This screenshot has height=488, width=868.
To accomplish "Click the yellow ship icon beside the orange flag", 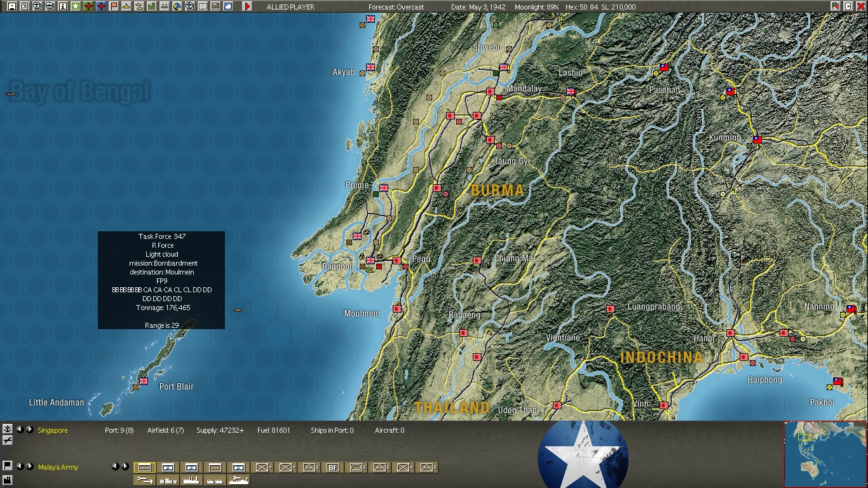I will 126,6.
